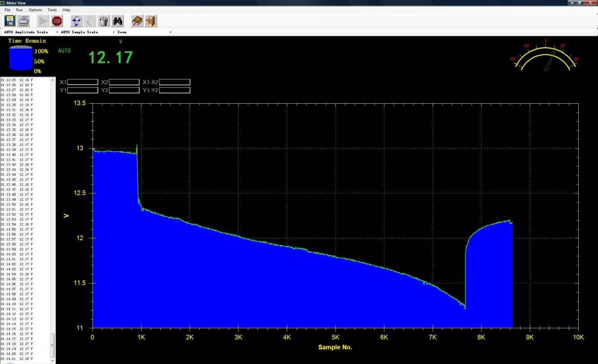Print the chart using the printer icon
This screenshot has height=364, width=598.
coord(23,21)
